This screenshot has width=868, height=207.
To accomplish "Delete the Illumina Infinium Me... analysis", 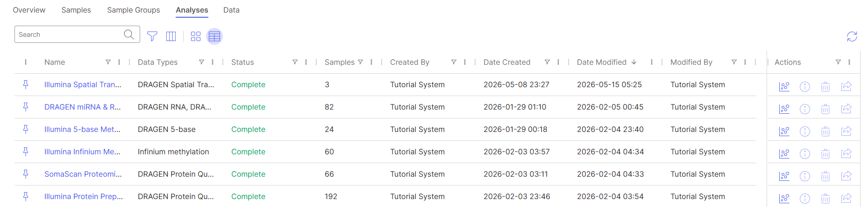I will 825,153.
